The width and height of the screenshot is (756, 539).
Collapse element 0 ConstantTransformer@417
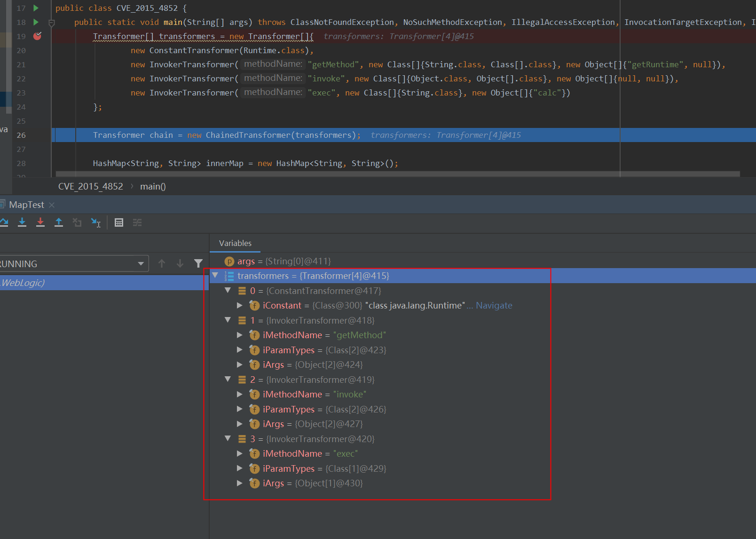[228, 291]
